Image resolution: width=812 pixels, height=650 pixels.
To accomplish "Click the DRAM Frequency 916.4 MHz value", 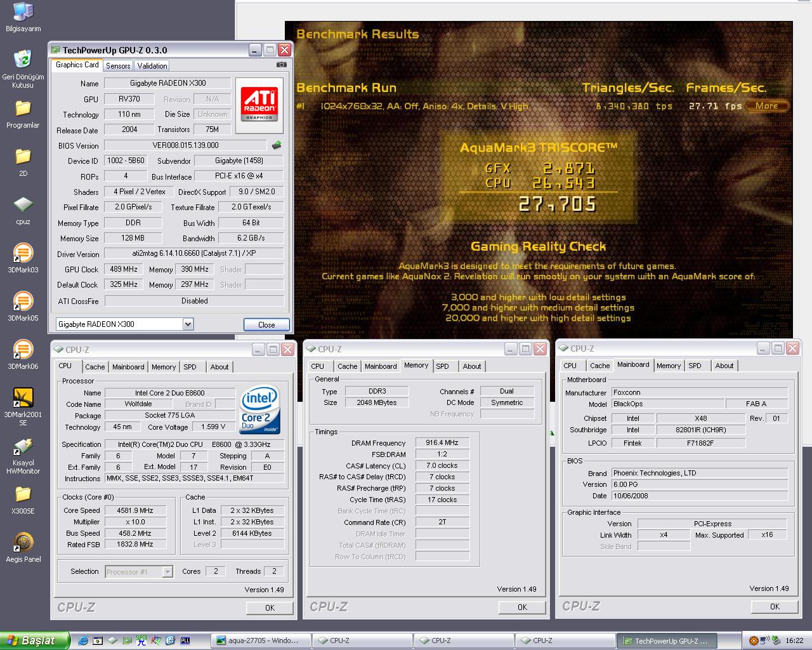I will click(443, 443).
